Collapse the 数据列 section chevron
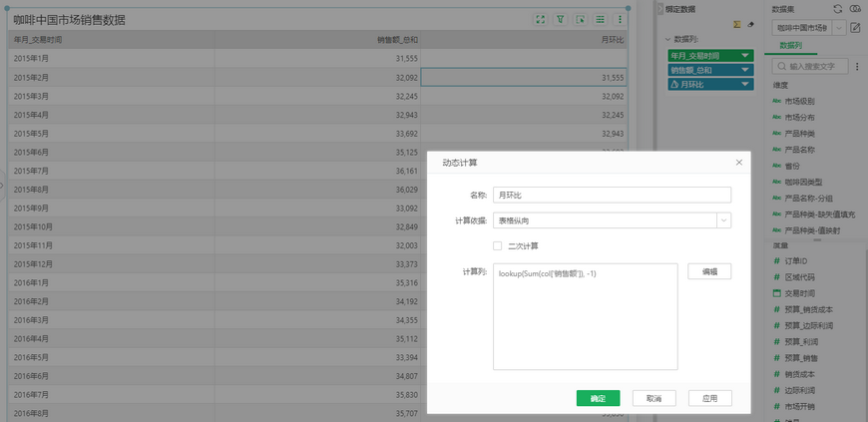This screenshot has width=868, height=422. pyautogui.click(x=667, y=40)
